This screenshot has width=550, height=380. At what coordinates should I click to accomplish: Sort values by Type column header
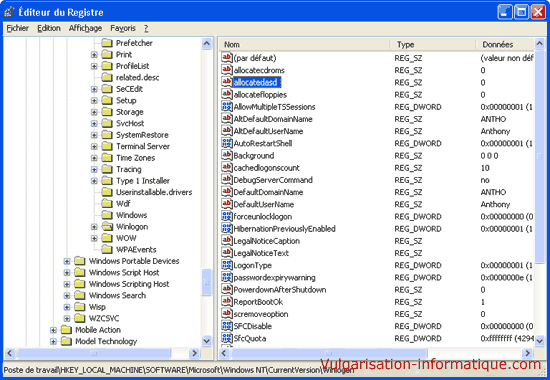click(x=432, y=45)
